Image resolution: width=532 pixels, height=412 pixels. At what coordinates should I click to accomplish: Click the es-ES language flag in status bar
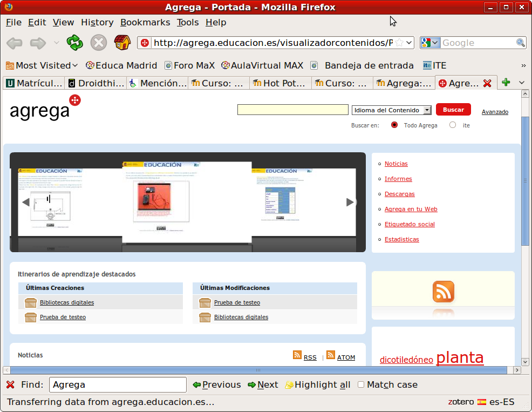tap(481, 402)
